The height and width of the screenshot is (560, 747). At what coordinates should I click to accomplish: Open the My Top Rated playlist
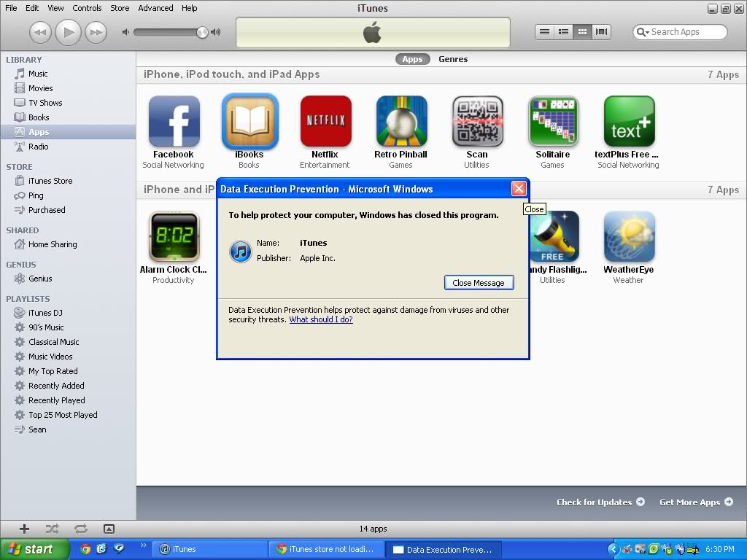[53, 371]
